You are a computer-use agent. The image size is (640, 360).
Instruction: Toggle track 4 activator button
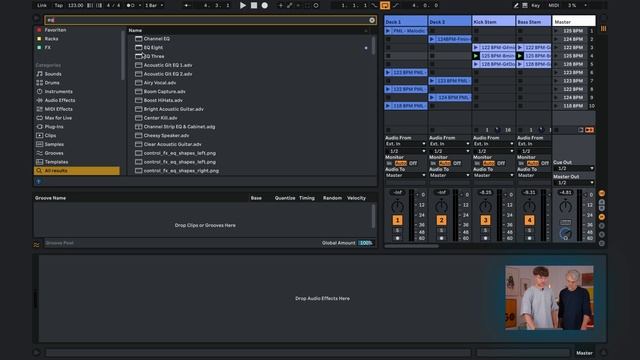click(x=529, y=220)
